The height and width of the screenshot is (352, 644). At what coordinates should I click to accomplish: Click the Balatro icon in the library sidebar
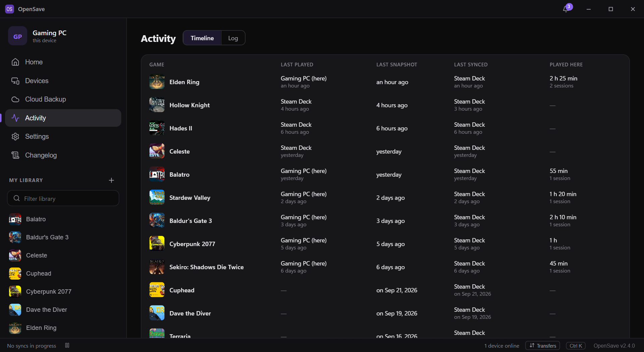pos(15,219)
